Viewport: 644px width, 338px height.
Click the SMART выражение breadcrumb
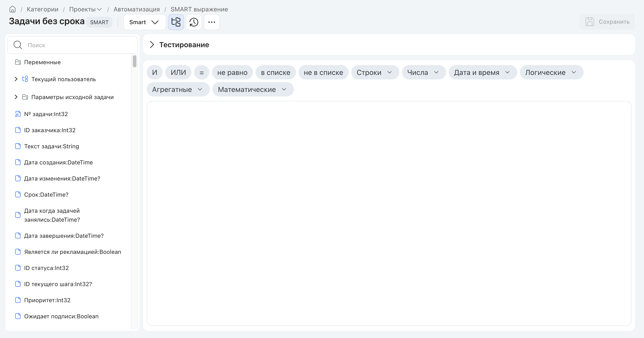tap(199, 9)
